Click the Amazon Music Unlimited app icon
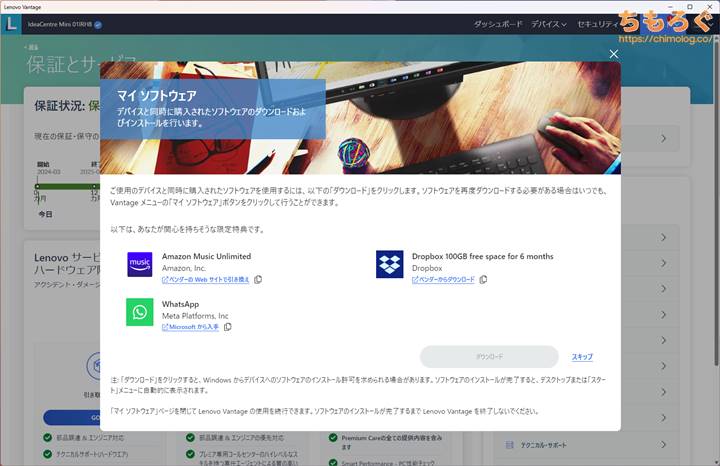 pos(140,264)
